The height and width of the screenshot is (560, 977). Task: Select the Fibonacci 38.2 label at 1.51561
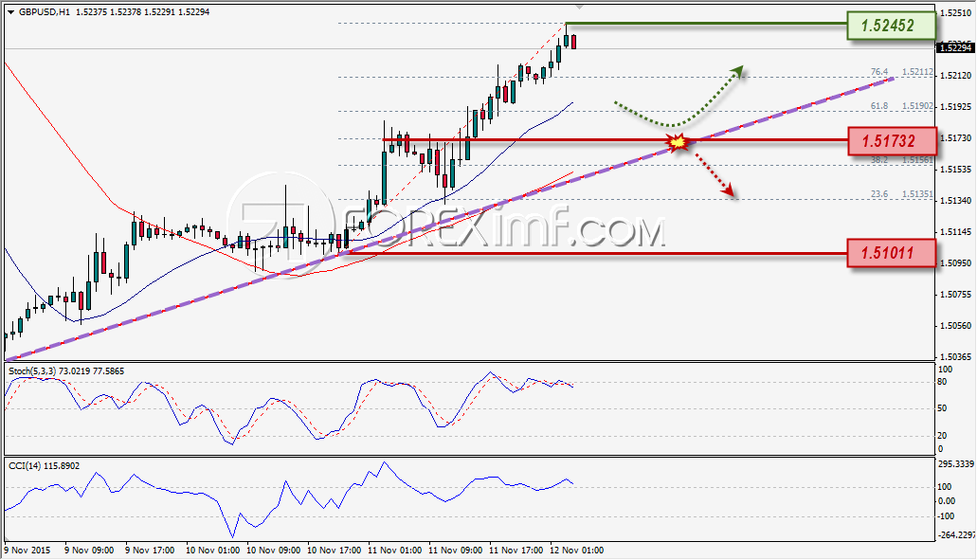tap(901, 160)
